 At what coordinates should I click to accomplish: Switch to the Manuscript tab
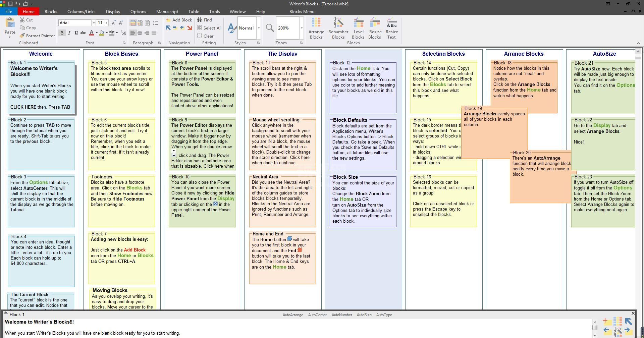167,11
